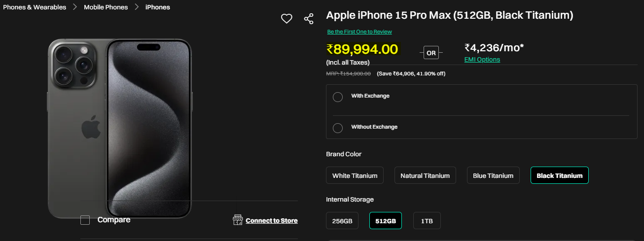644x241 pixels.
Task: Add iPhone to wishlist with heart icon
Action: coord(286,19)
